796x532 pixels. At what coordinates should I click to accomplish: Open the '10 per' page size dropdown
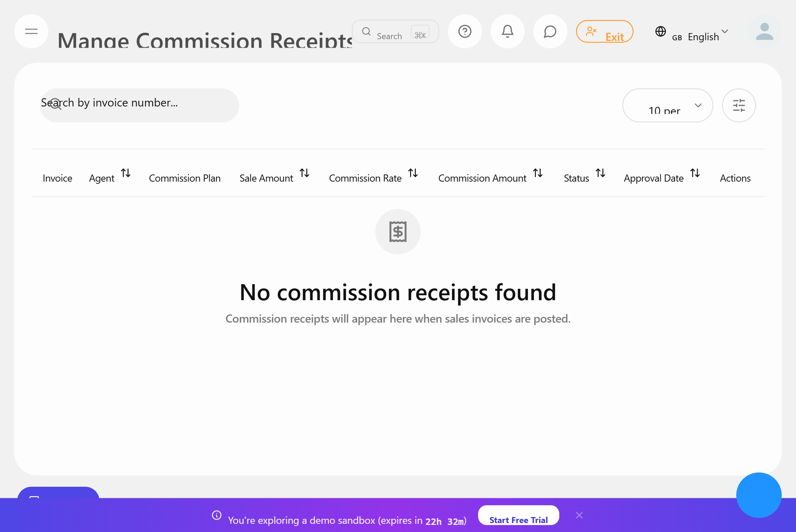pos(667,105)
